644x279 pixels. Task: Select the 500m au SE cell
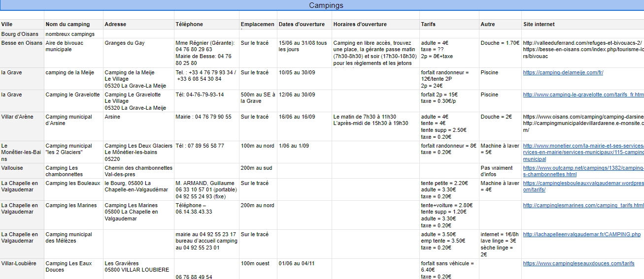pos(258,101)
